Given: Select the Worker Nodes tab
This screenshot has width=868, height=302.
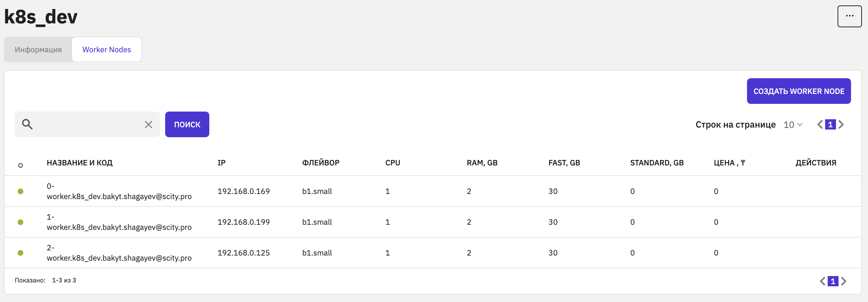Looking at the screenshot, I should click(107, 50).
